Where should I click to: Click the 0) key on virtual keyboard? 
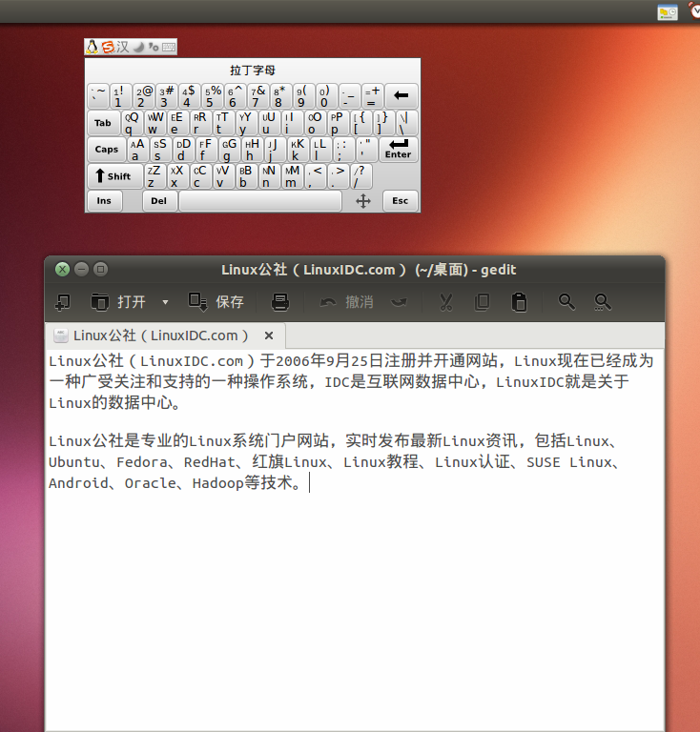pos(326,96)
